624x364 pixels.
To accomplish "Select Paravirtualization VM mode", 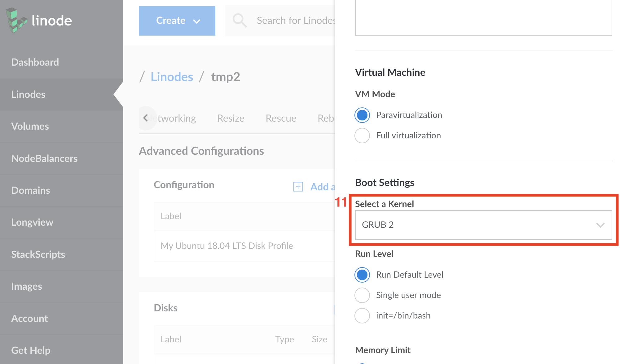I will [x=362, y=115].
